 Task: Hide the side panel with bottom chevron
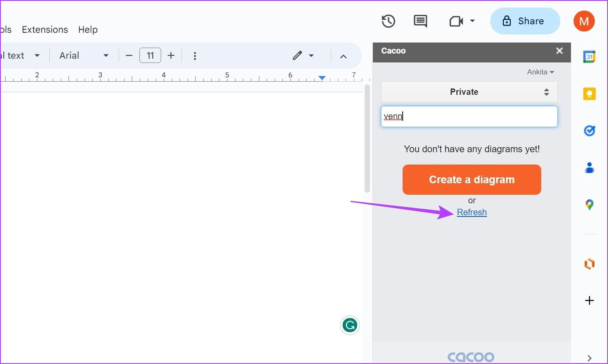click(x=589, y=358)
